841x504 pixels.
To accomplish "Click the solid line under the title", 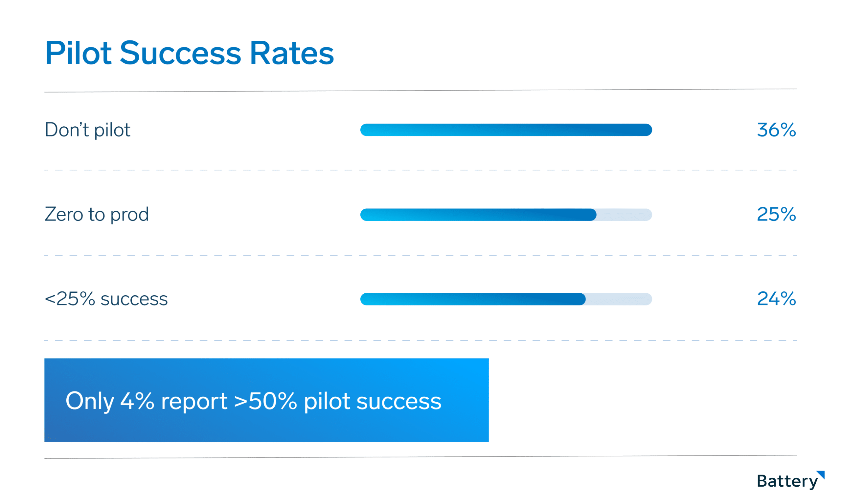I will pos(420,91).
